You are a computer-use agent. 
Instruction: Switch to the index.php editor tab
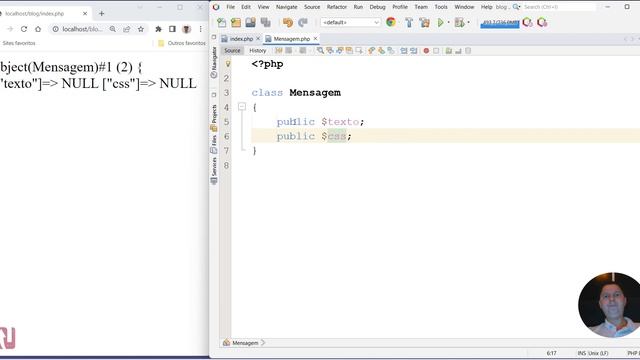241,39
